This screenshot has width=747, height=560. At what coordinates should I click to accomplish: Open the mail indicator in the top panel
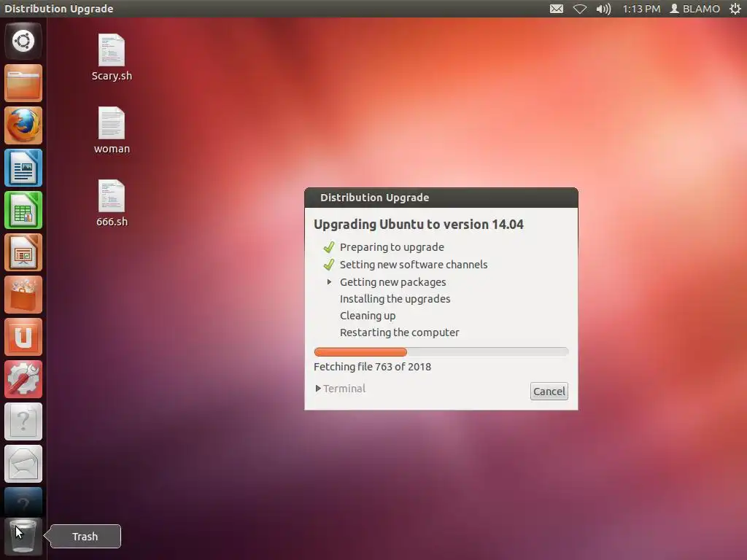(557, 9)
